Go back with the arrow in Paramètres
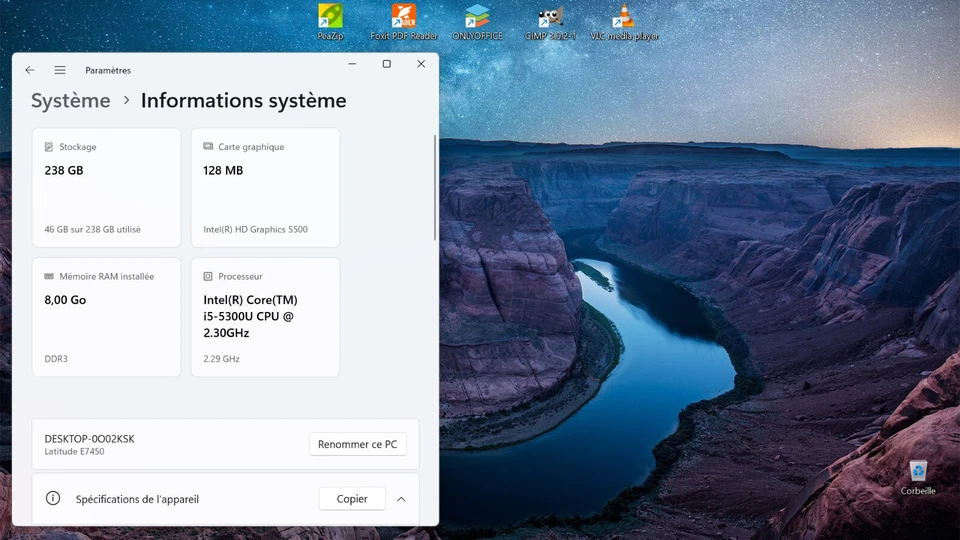This screenshot has height=540, width=960. click(30, 70)
